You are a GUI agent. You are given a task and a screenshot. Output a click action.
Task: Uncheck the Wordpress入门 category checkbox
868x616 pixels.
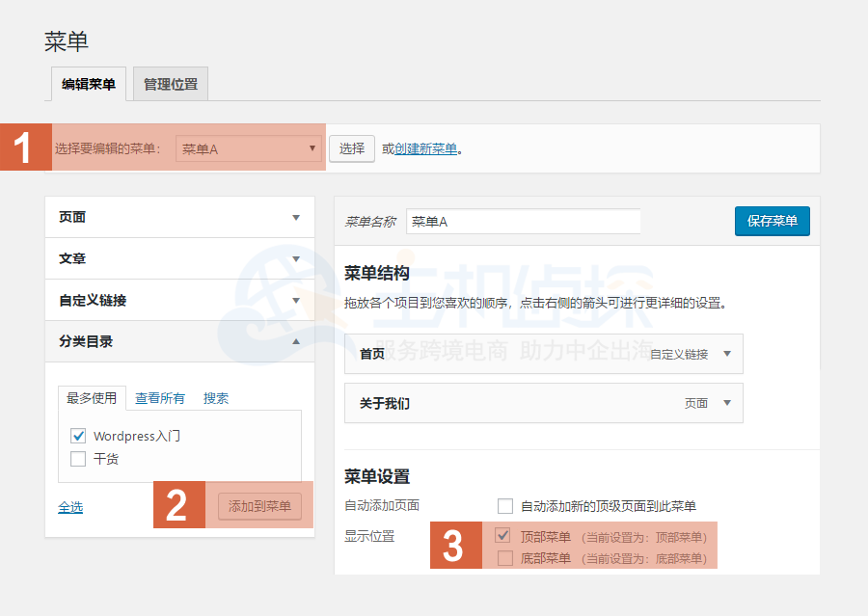click(x=79, y=437)
